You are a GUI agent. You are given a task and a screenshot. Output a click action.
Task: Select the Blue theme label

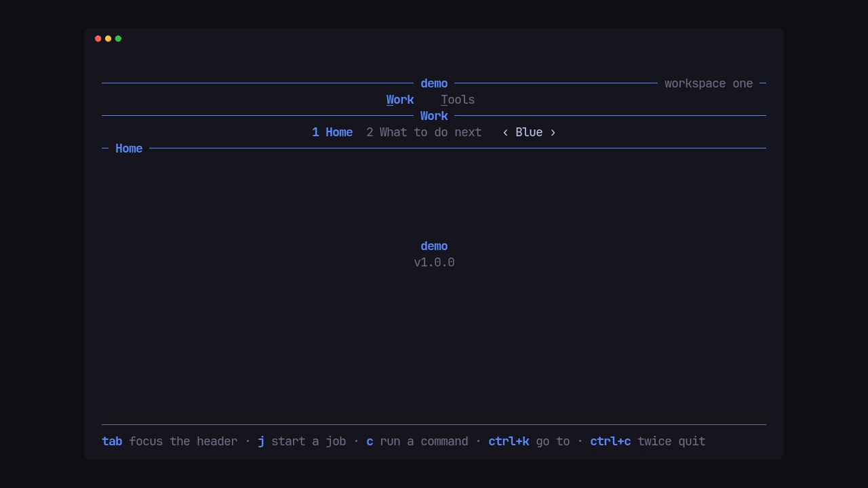529,132
